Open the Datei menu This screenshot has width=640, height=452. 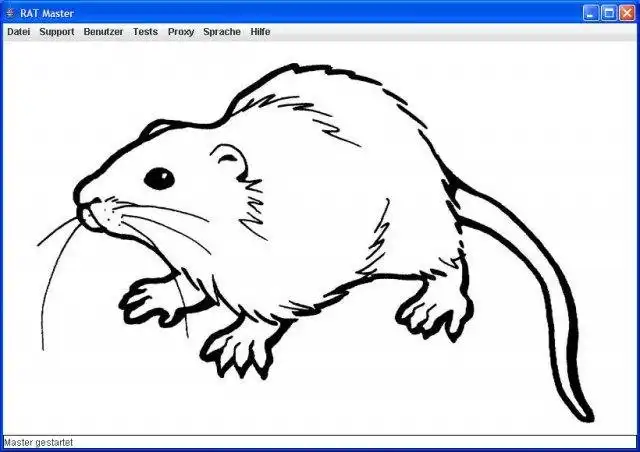19,32
